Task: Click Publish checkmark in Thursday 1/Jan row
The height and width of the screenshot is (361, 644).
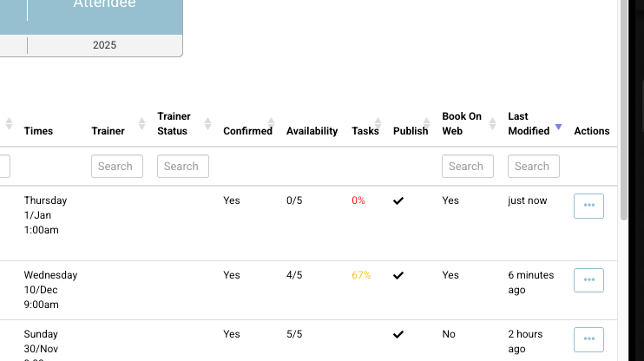Action: click(398, 200)
